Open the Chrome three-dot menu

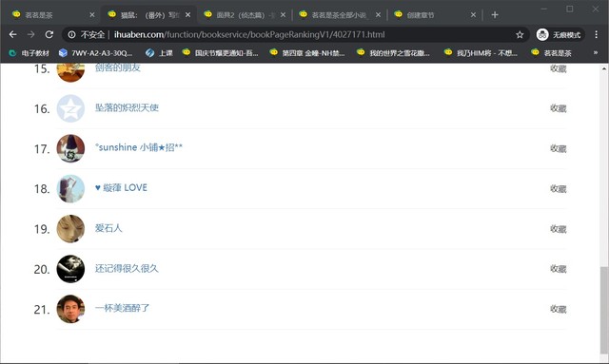[x=597, y=34]
